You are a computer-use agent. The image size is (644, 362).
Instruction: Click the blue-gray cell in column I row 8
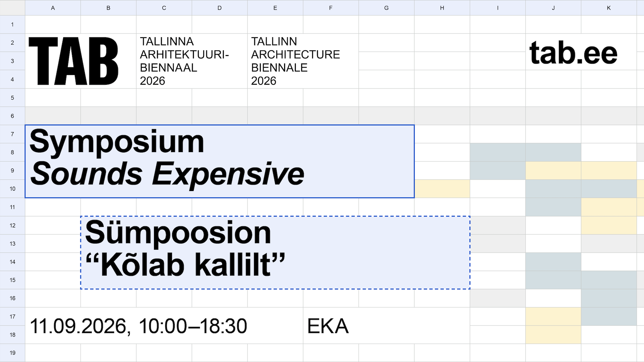tap(498, 152)
